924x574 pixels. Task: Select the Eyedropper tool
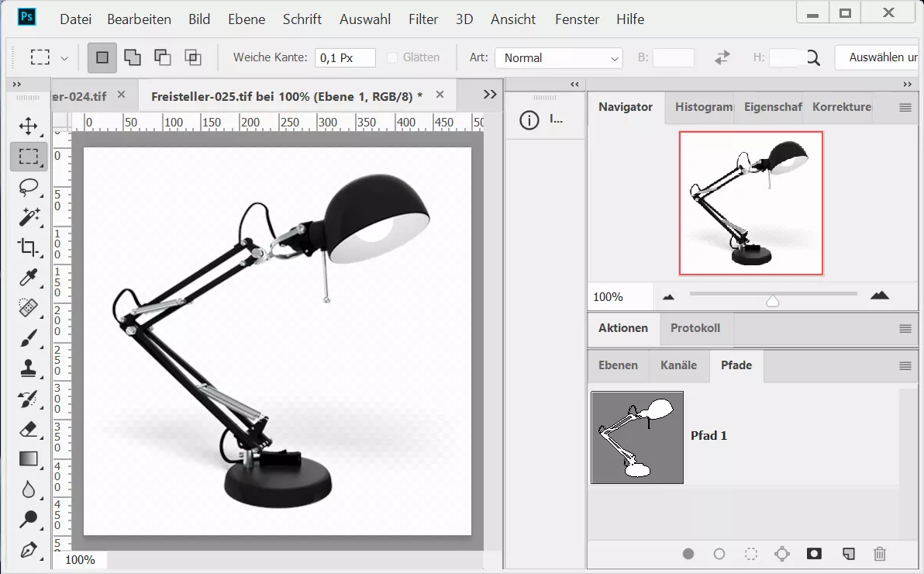(29, 278)
